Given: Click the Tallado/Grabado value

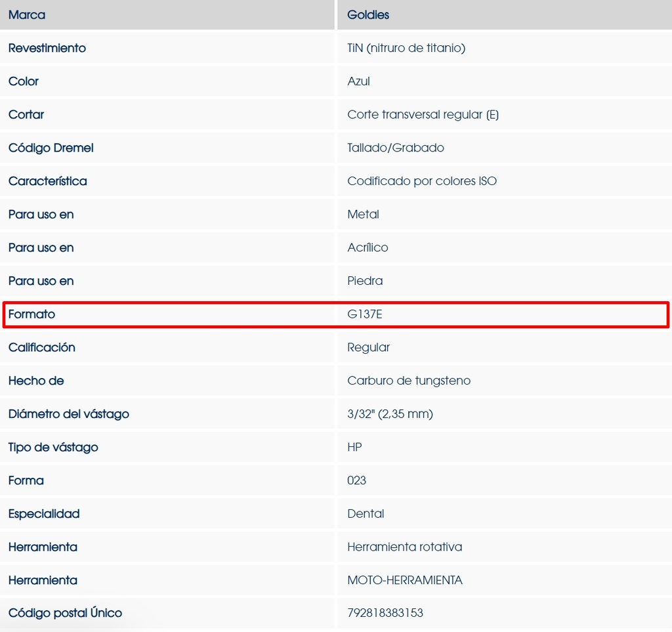Looking at the screenshot, I should (396, 148).
